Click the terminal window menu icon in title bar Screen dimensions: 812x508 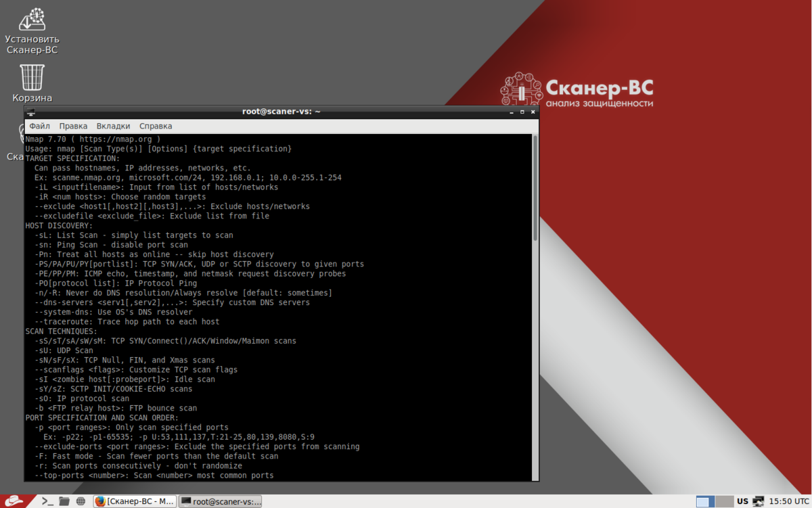30,112
